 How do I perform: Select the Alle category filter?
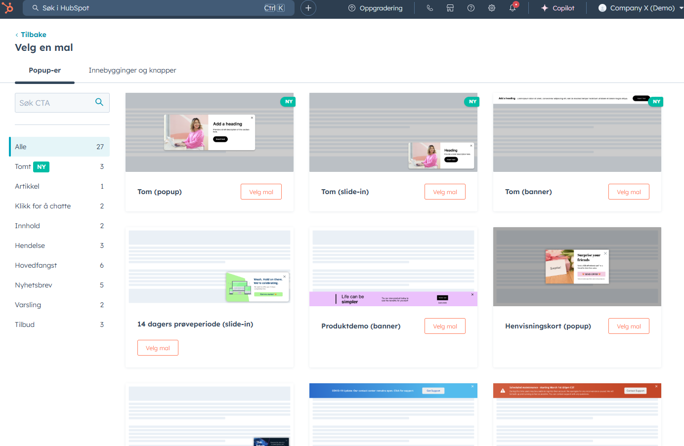click(x=59, y=147)
